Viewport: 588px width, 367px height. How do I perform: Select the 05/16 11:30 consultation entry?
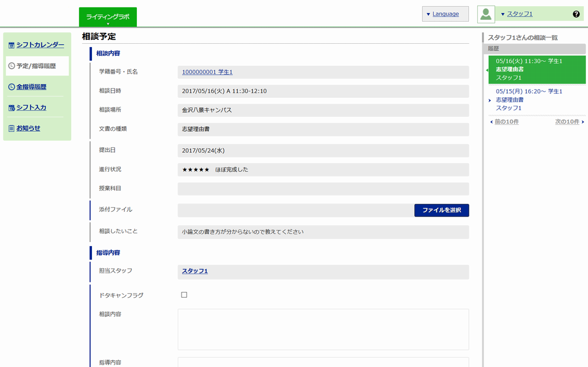pyautogui.click(x=529, y=69)
